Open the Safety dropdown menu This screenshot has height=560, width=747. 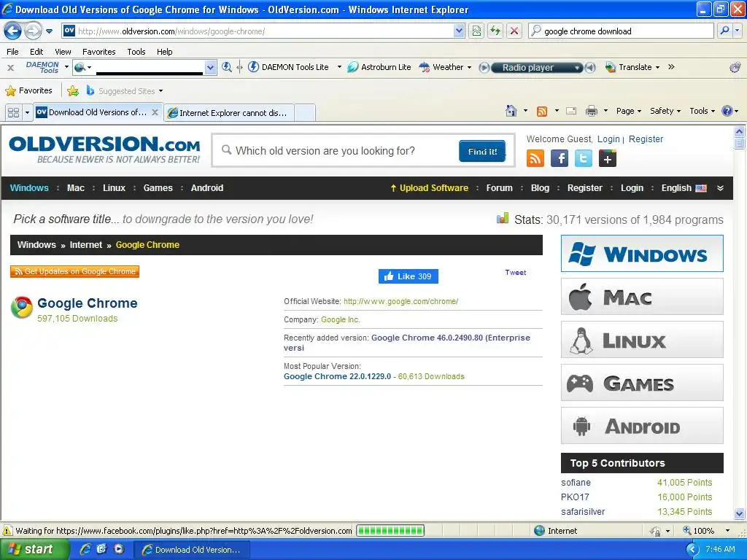point(665,111)
